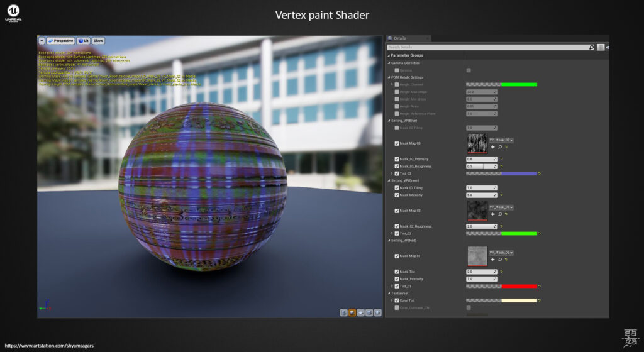
Task: Select the cube preview shape icon
Action: click(x=369, y=312)
